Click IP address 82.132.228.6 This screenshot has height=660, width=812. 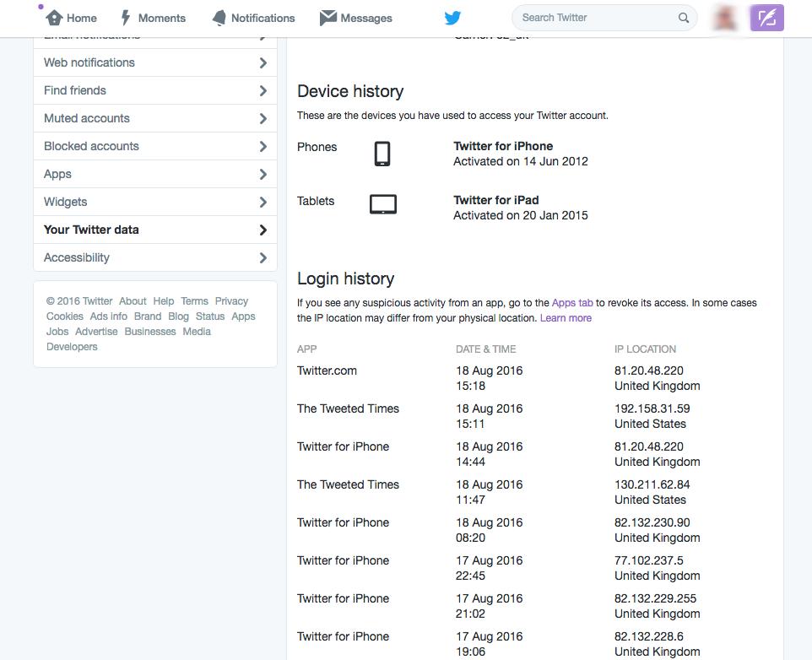(649, 636)
